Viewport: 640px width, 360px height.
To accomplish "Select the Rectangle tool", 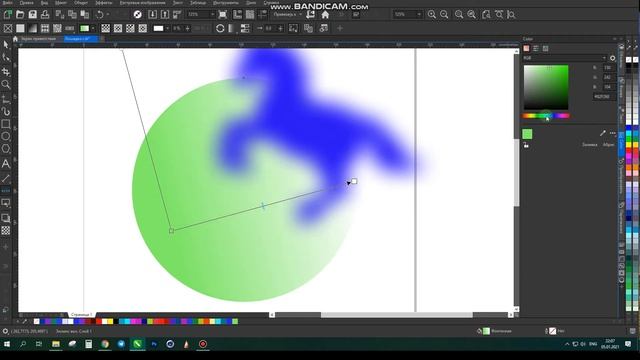I will (6, 124).
